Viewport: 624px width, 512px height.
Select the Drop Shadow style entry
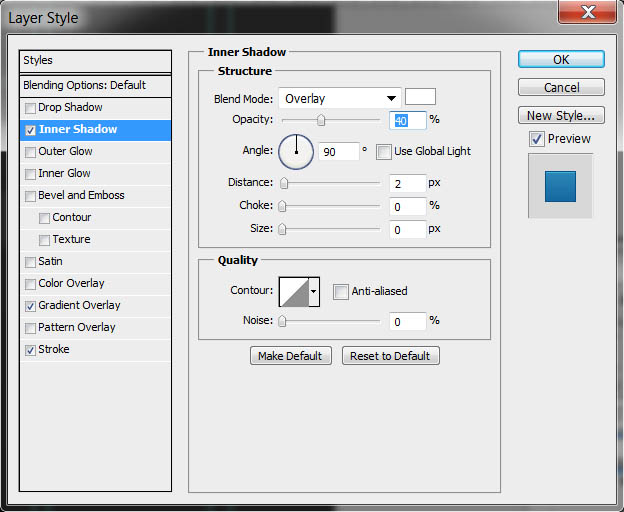pyautogui.click(x=70, y=107)
